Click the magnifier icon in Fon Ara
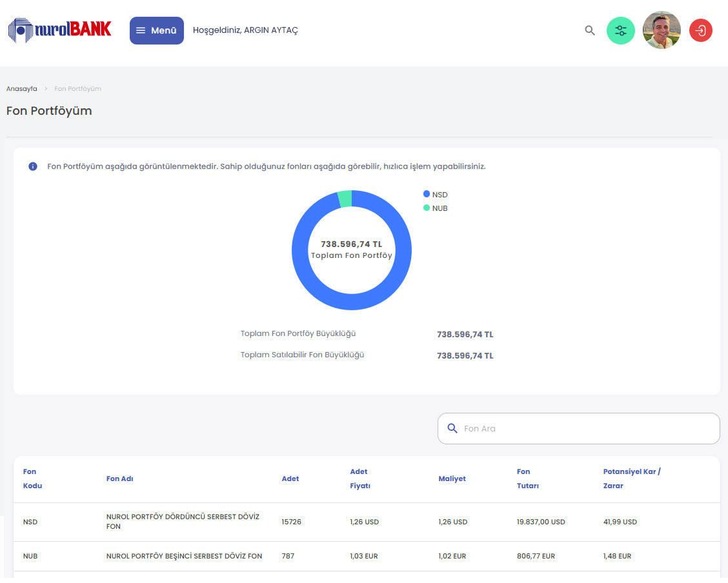This screenshot has width=728, height=583. point(452,429)
